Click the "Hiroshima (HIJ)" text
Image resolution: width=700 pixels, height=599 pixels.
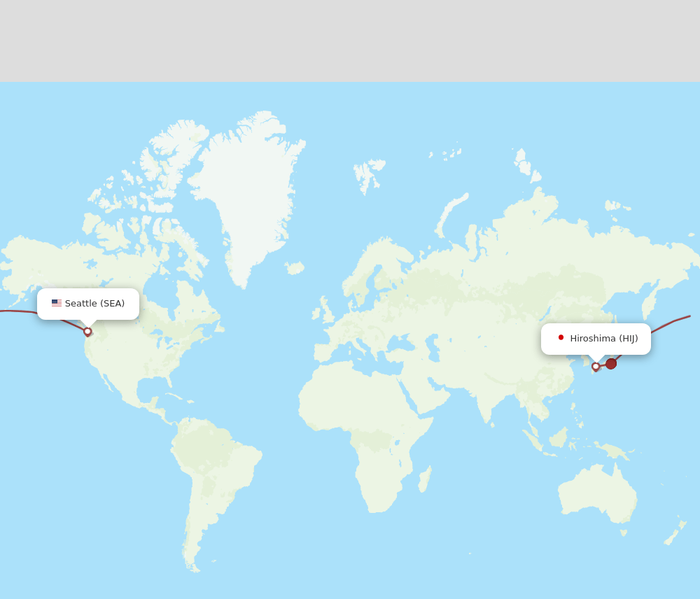[604, 338]
